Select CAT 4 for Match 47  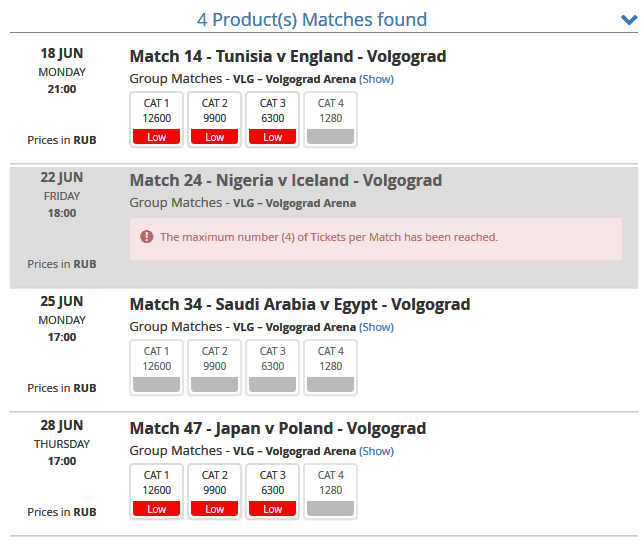[330, 492]
